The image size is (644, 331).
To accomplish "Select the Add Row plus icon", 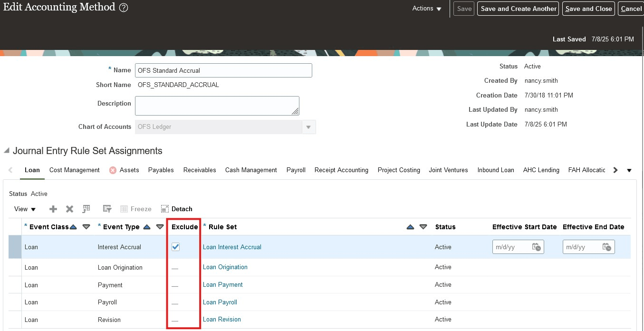I will pos(53,209).
